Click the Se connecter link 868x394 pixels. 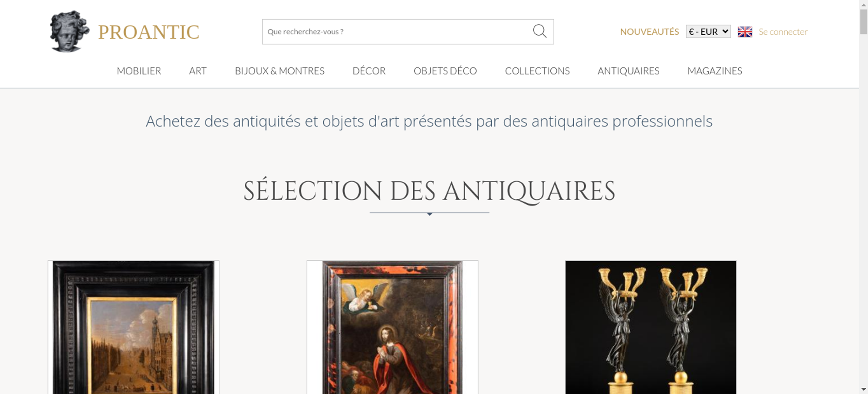pos(783,32)
